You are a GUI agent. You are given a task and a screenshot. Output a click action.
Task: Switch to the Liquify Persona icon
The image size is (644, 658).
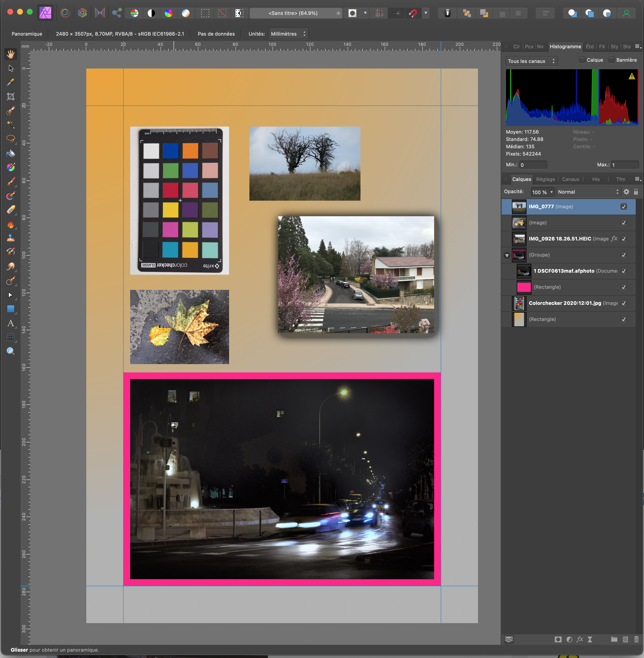tap(65, 13)
